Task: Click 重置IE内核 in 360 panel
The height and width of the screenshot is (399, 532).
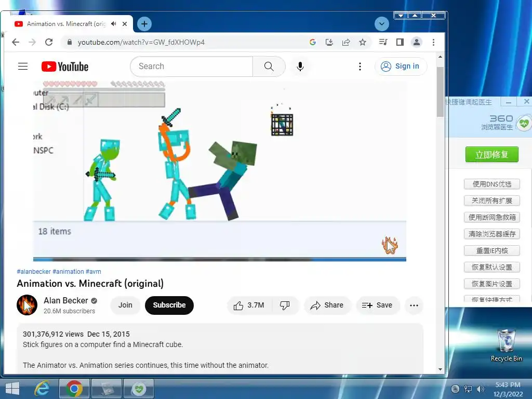Action: (492, 250)
